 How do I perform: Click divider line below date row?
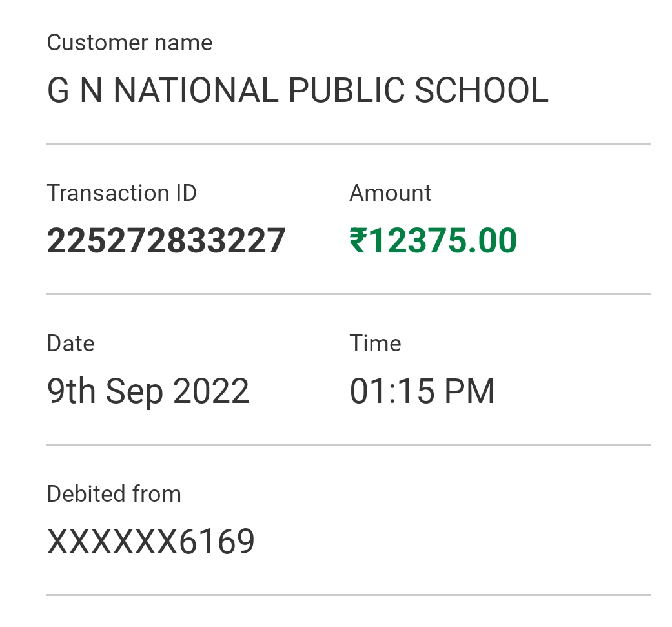point(349,444)
